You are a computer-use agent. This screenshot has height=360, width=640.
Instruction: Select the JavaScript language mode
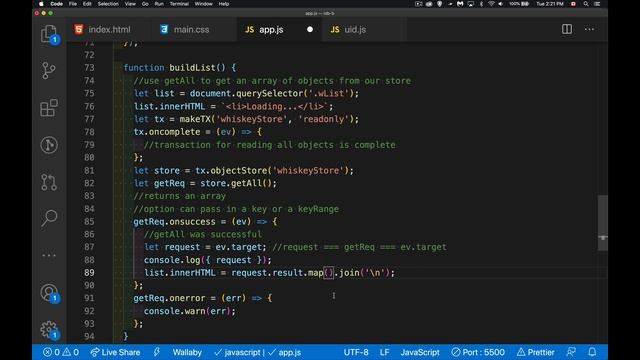pos(420,352)
